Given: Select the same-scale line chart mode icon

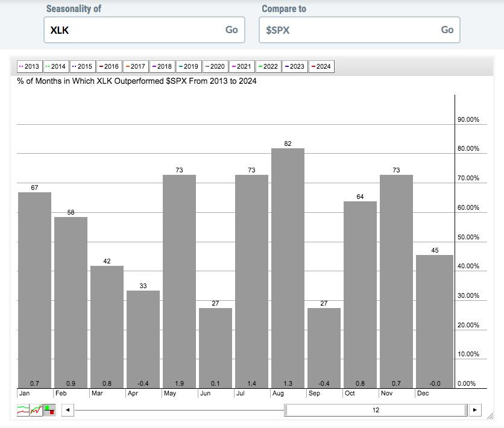Looking at the screenshot, I should (x=36, y=410).
